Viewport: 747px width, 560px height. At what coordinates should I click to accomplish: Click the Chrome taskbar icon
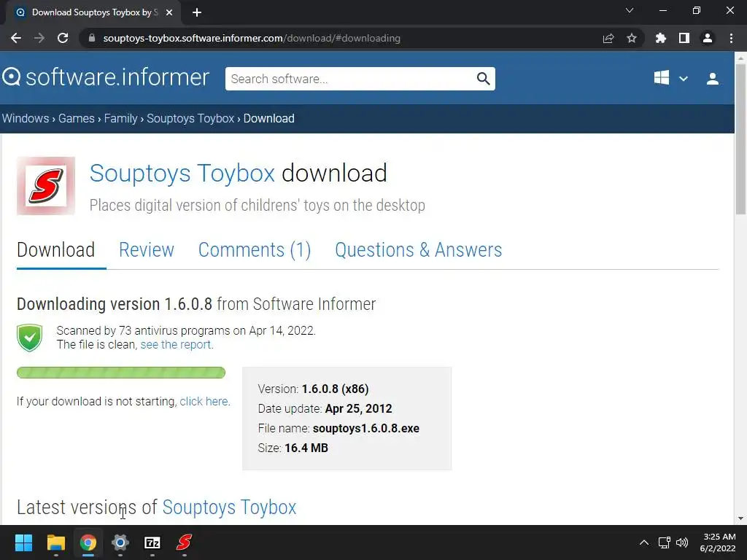tap(88, 542)
